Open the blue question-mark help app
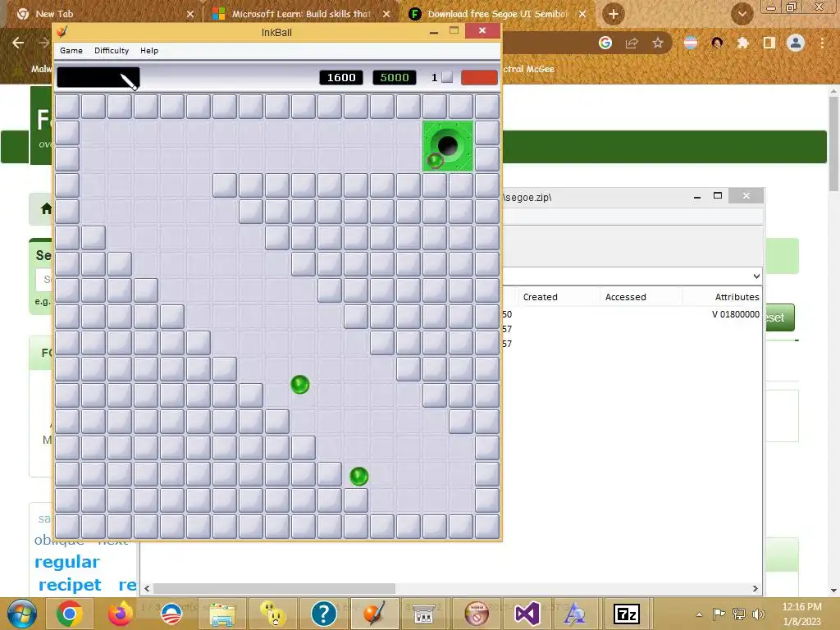 click(x=323, y=614)
